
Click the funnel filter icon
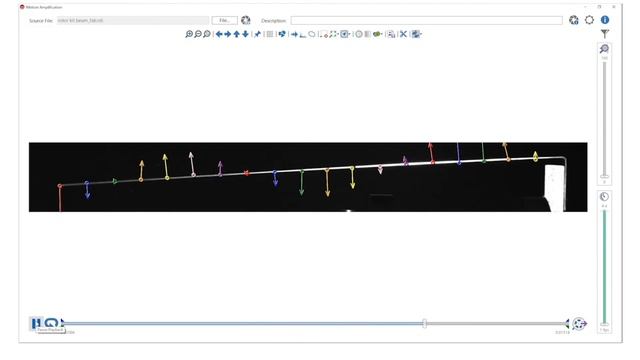(605, 34)
